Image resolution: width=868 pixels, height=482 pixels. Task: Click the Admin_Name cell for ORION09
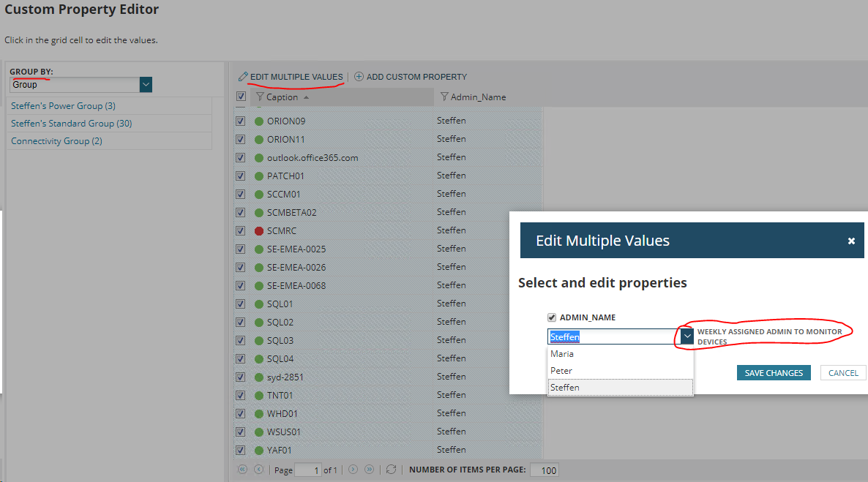(487, 121)
